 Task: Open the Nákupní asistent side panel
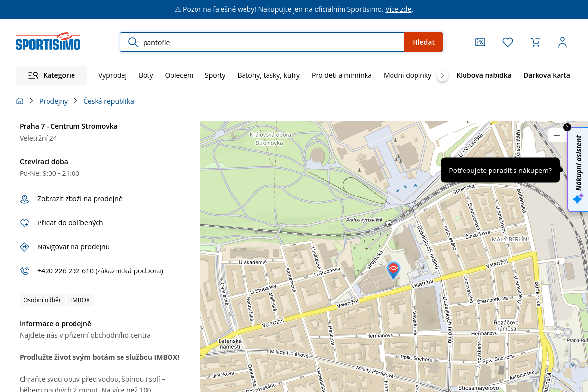click(579, 170)
